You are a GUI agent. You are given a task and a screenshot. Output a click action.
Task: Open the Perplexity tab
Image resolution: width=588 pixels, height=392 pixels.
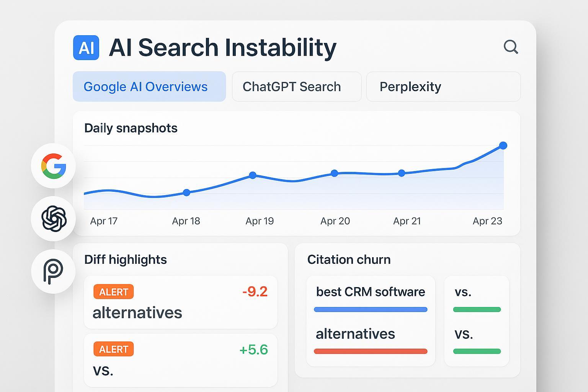(x=410, y=87)
